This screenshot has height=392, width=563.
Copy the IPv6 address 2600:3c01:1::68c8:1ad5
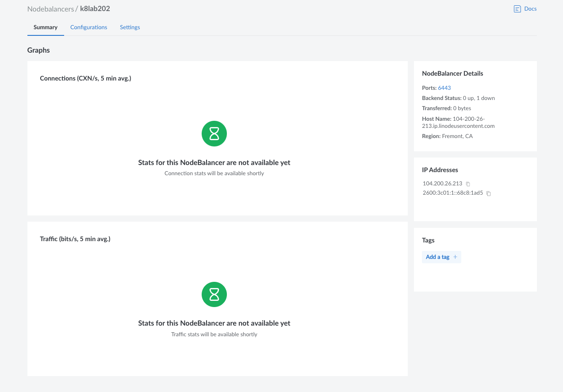[x=489, y=193]
